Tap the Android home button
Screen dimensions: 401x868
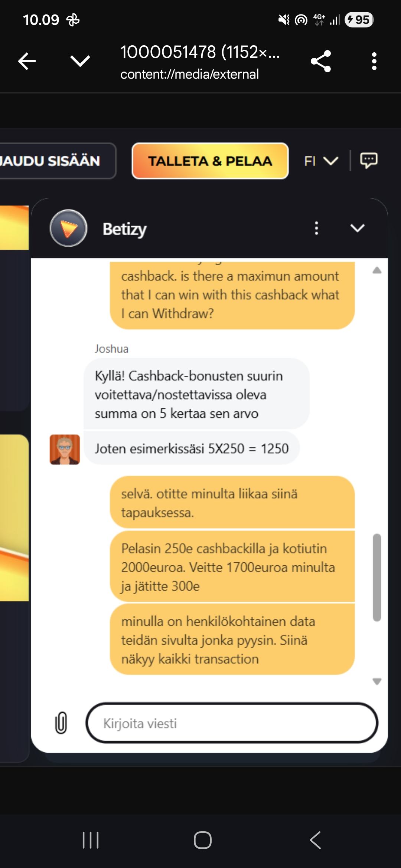point(203,840)
